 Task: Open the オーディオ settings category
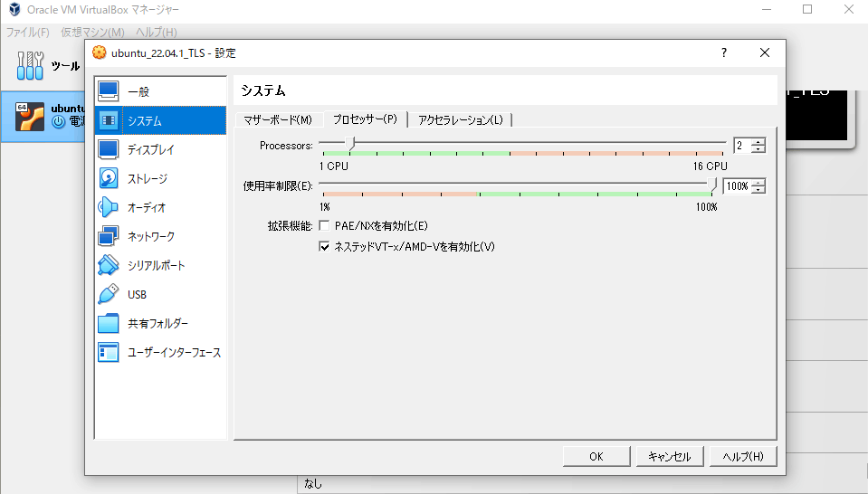[x=160, y=207]
